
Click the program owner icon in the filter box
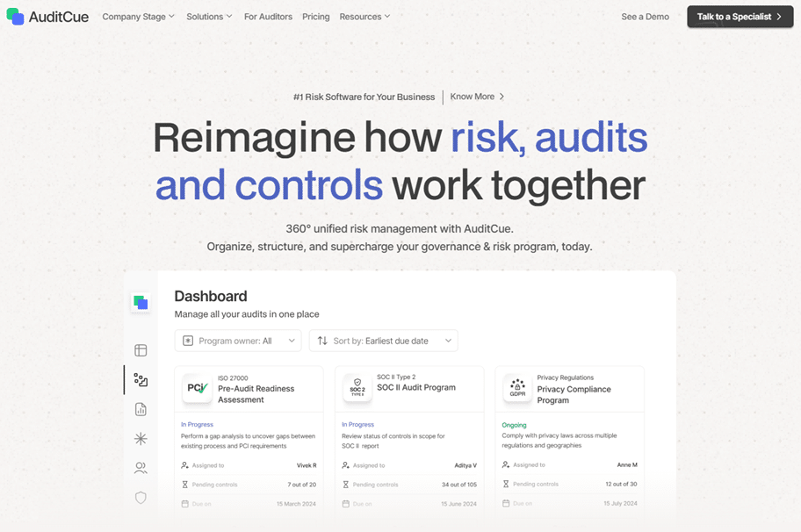click(188, 341)
